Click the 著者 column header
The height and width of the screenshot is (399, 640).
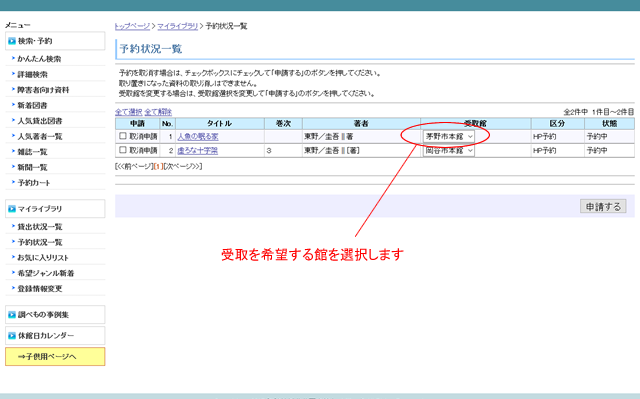click(361, 124)
